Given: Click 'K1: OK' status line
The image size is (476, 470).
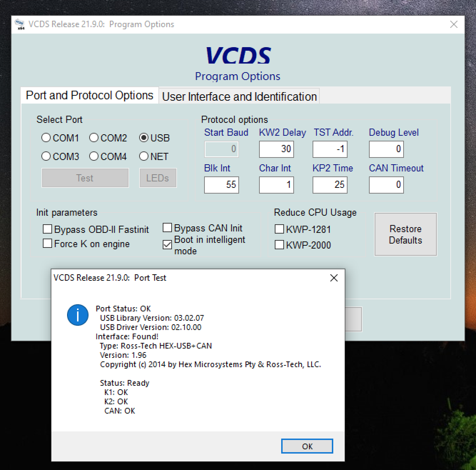Looking at the screenshot, I should (x=116, y=392).
